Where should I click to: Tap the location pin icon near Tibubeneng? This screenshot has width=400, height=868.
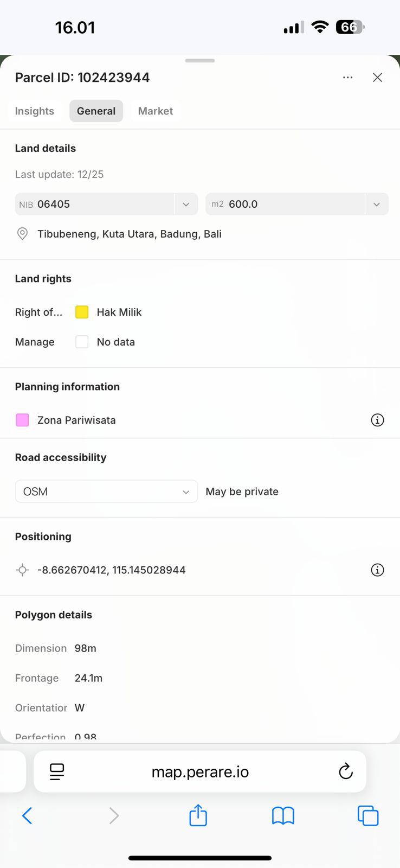(x=22, y=234)
